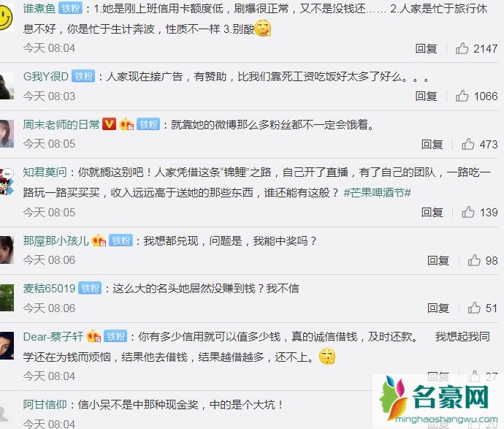Reply to 知君莫问's comment
This screenshot has width=504, height=429.
click(432, 212)
